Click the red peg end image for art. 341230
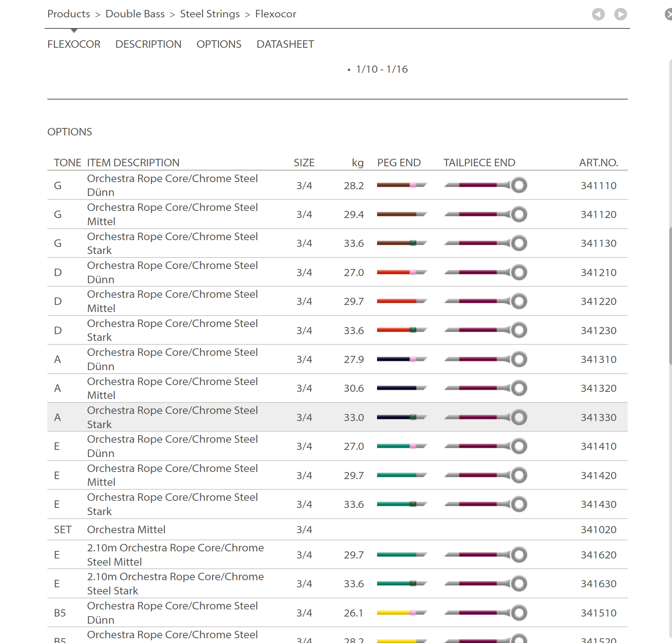The width and height of the screenshot is (672, 643). pos(402,330)
